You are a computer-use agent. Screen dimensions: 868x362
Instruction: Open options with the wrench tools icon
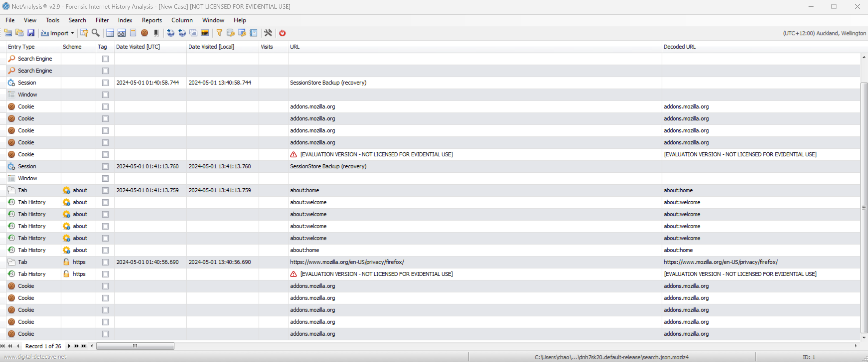(268, 33)
